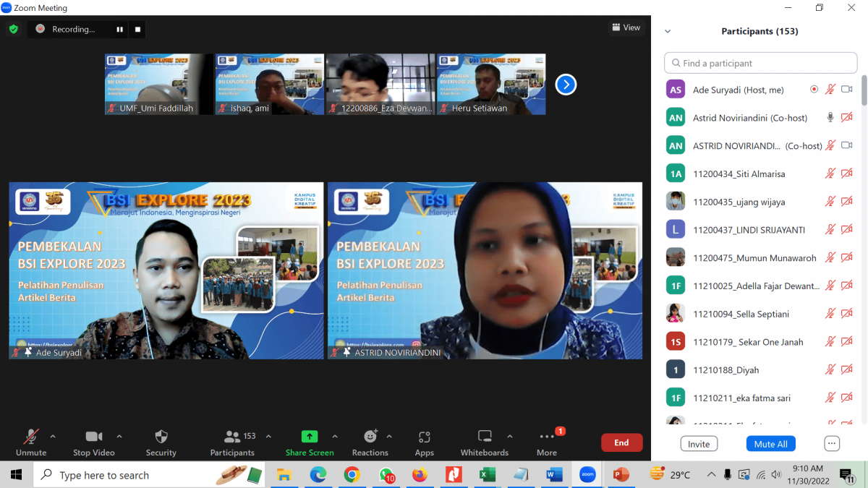
Task: Expand video options arrow next to Stop Video
Action: [x=119, y=437]
